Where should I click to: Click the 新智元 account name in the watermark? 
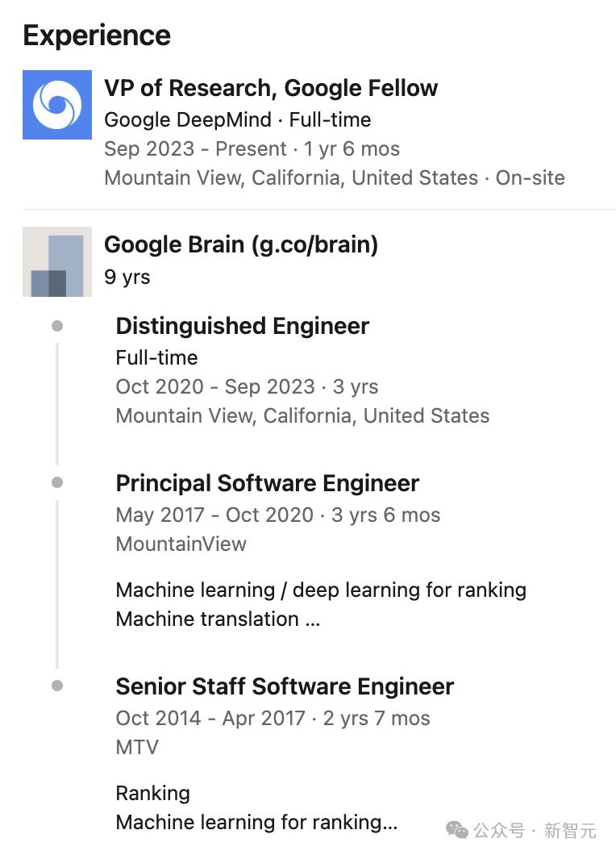tap(569, 830)
